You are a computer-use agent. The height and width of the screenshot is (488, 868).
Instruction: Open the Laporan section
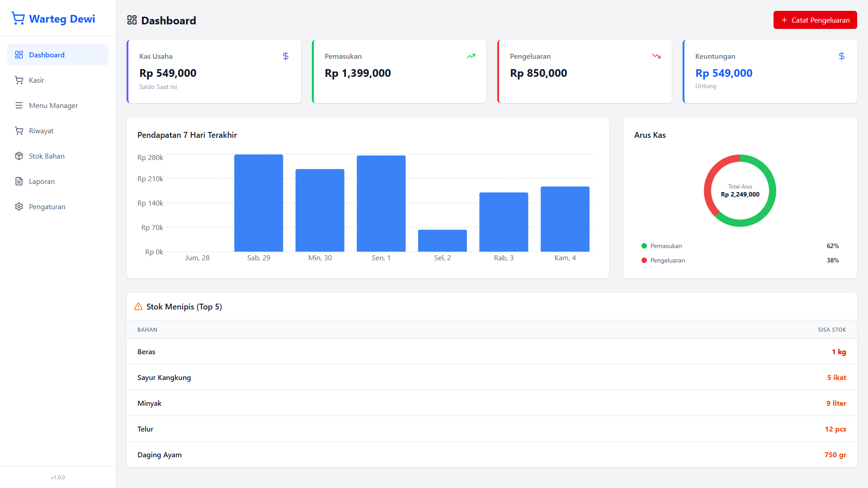pos(58,181)
